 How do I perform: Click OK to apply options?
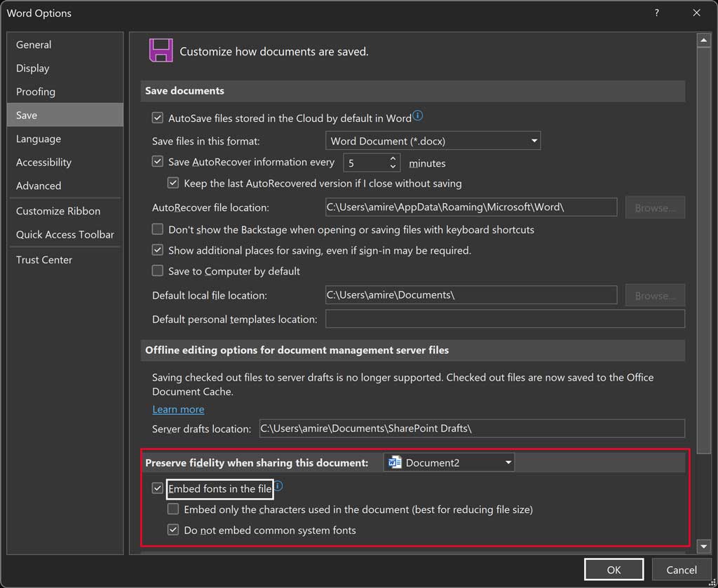[x=614, y=570]
